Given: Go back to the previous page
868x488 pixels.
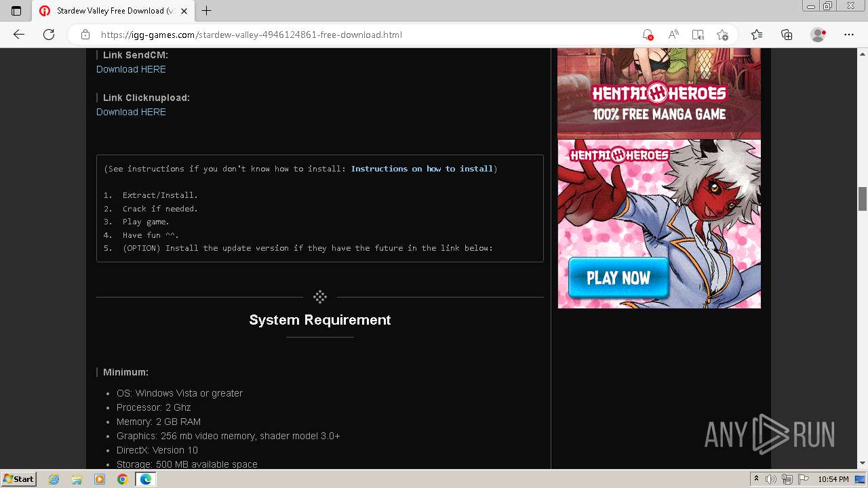Looking at the screenshot, I should click(19, 35).
